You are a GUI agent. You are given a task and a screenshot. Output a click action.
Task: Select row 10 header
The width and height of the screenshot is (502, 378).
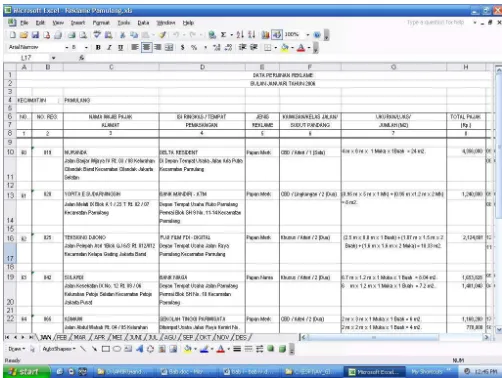click(10, 152)
